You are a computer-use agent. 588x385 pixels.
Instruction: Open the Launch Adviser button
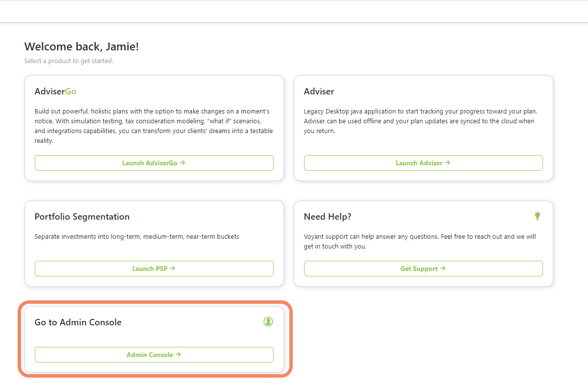pyautogui.click(x=423, y=163)
